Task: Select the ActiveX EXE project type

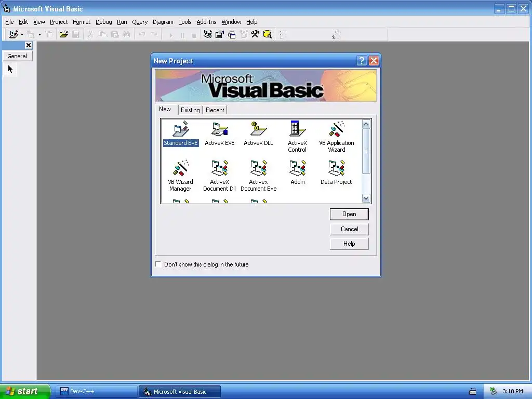Action: 220,134
